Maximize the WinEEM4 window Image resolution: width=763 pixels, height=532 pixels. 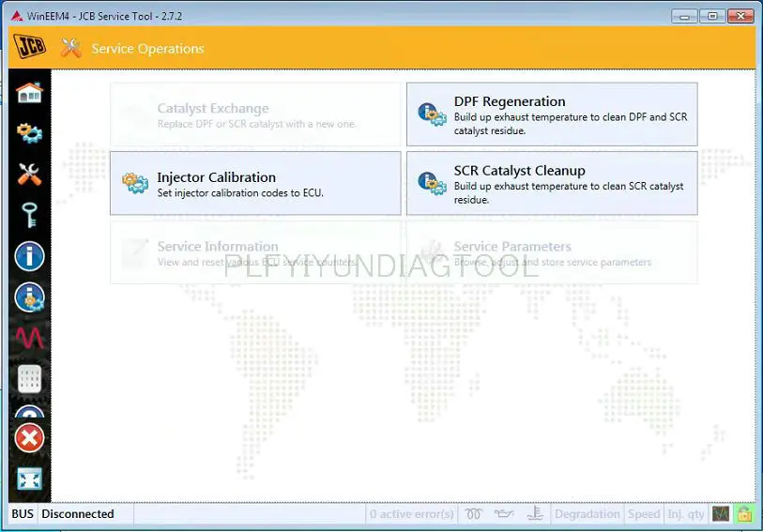point(712,16)
